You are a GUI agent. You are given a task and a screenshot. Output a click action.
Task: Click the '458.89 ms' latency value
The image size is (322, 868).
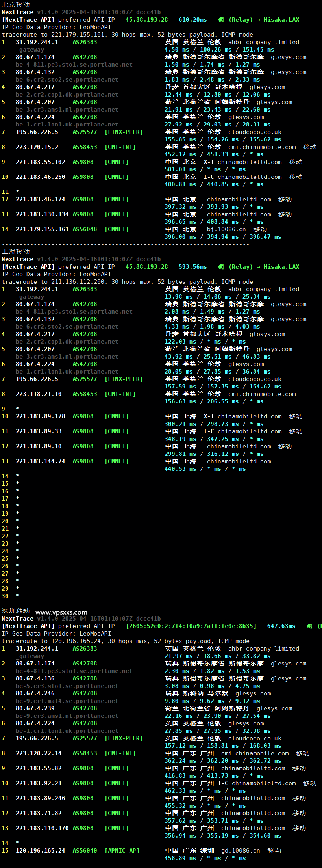[x=180, y=858]
